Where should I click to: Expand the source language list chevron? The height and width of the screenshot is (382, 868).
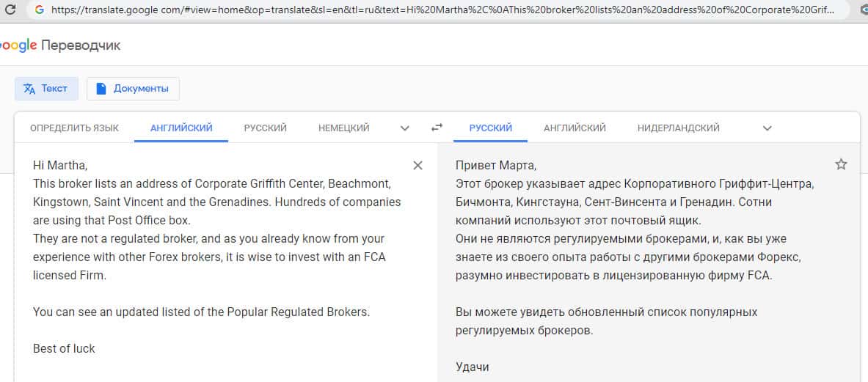[405, 128]
